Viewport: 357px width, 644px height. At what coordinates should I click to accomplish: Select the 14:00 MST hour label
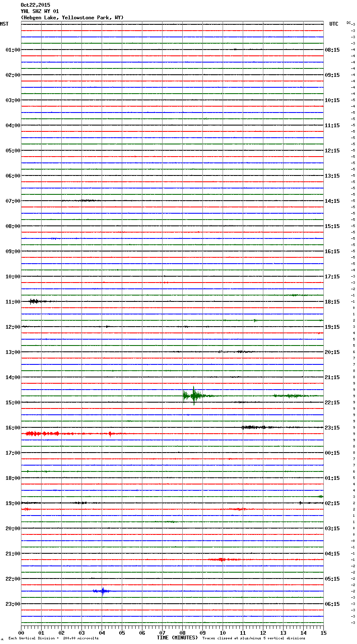(13, 377)
